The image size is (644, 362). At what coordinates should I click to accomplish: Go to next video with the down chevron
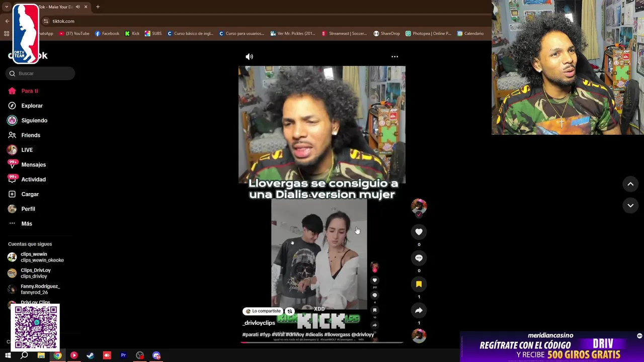(630, 205)
